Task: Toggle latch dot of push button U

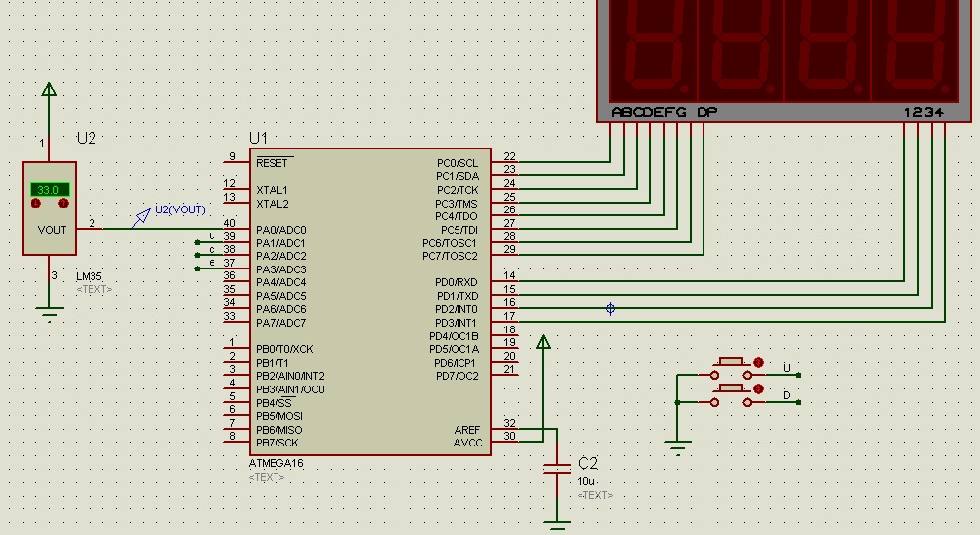Action: (759, 363)
